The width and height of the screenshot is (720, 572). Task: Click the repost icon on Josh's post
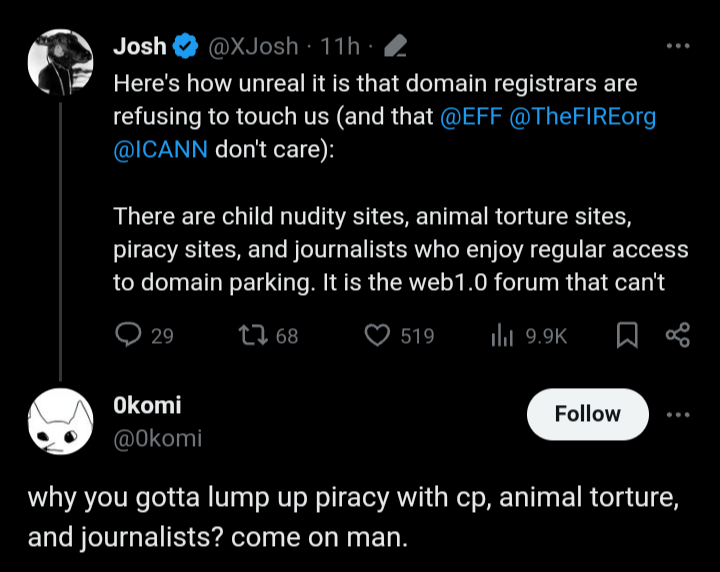[252, 336]
